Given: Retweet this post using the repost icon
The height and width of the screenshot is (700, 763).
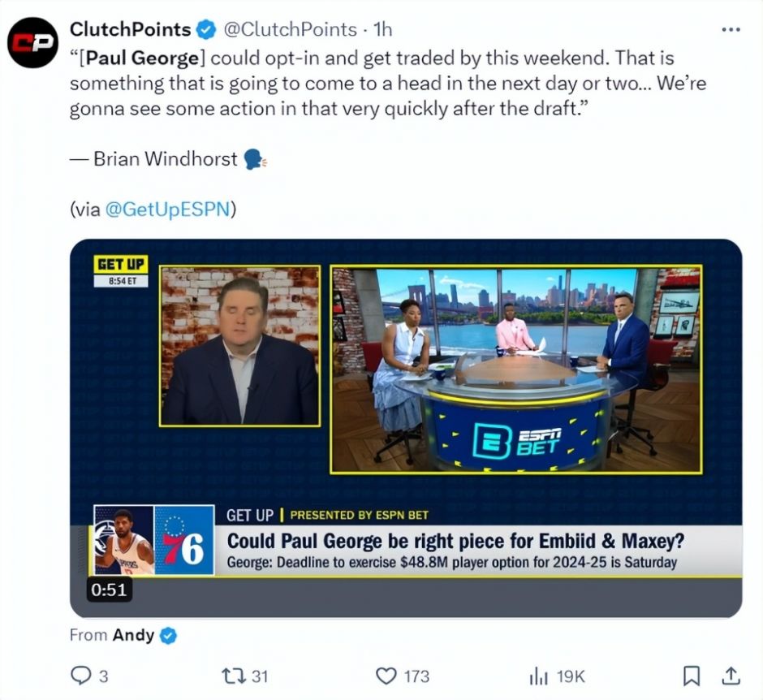Looking at the screenshot, I should coord(231,676).
